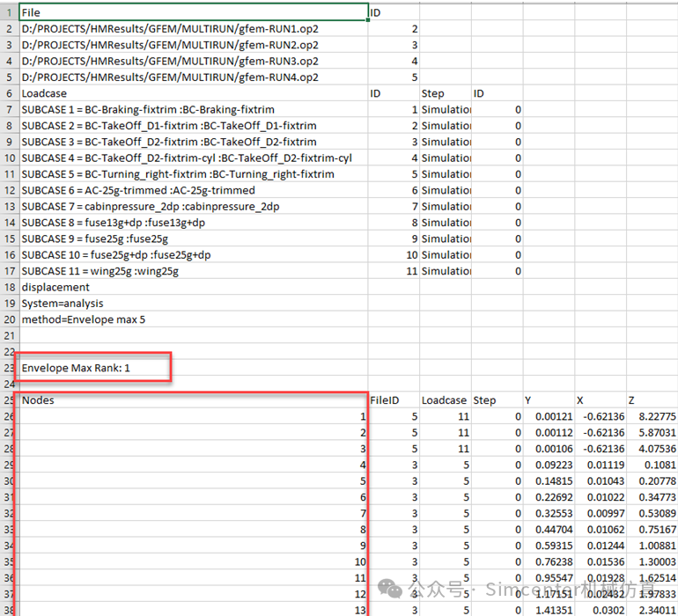The image size is (678, 616).
Task: Click the SUBCASE 11 wing25g cell
Action: pyautogui.click(x=100, y=271)
